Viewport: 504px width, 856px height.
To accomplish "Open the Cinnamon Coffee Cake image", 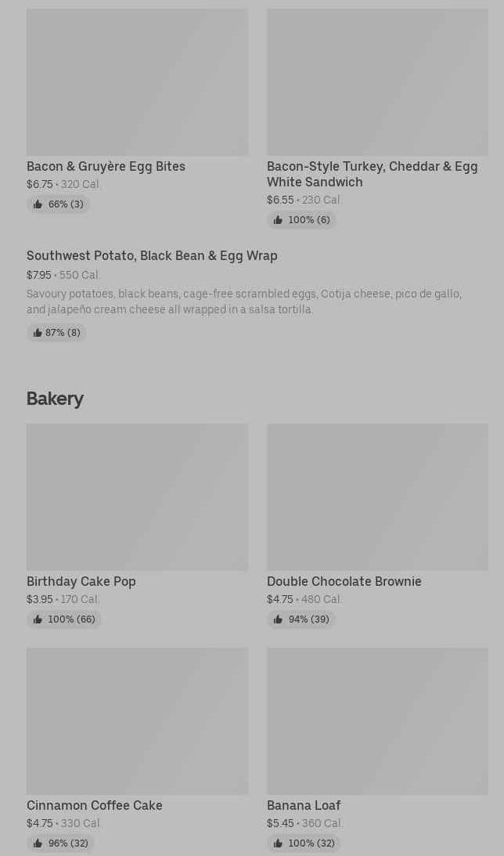I will tap(137, 721).
